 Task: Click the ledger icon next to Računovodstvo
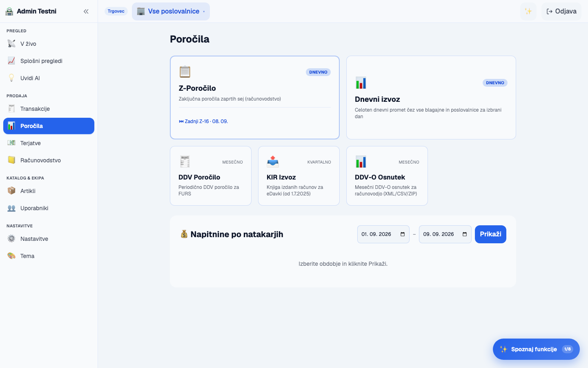pos(11,160)
